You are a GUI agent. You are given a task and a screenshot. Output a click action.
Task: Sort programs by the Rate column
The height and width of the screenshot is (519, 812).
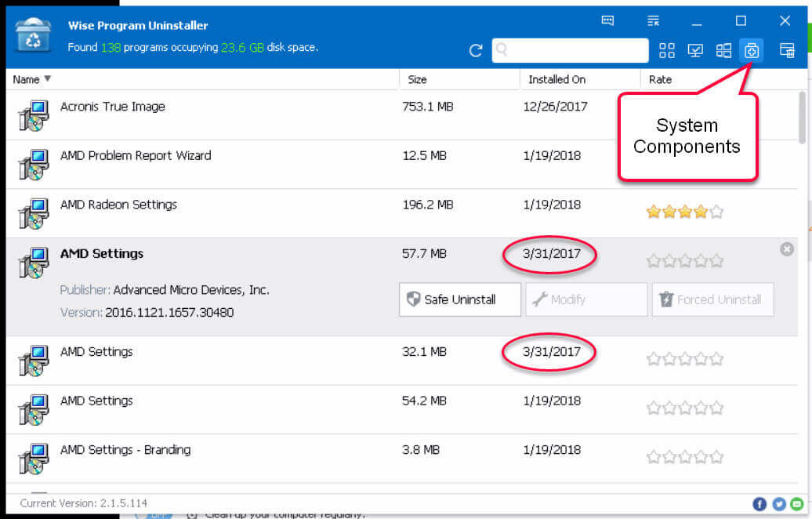(x=660, y=80)
